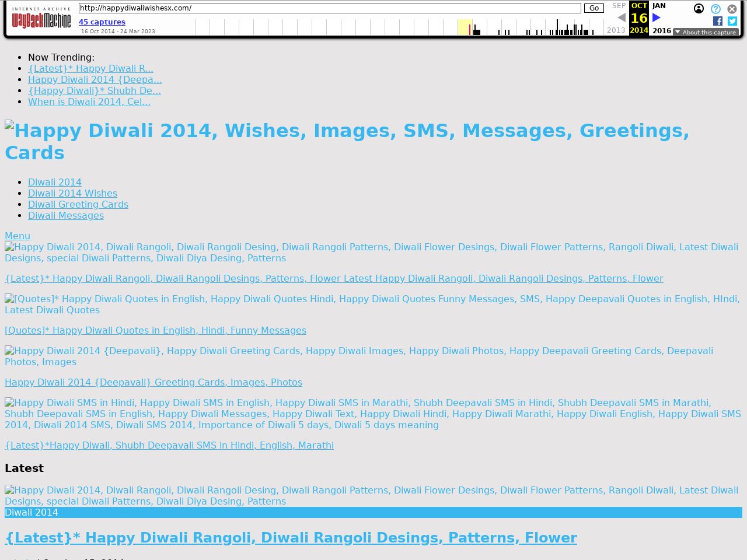Jump to the JAN 2016 capture

coord(659,6)
